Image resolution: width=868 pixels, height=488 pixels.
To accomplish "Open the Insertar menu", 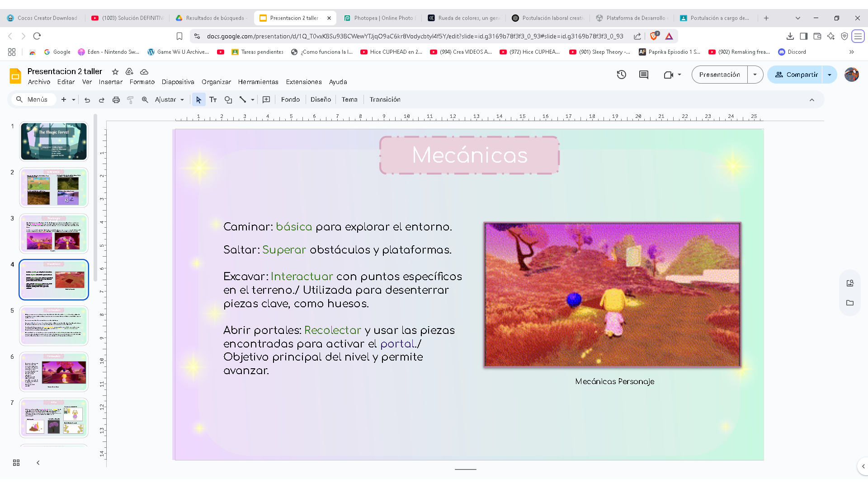I will pos(111,82).
